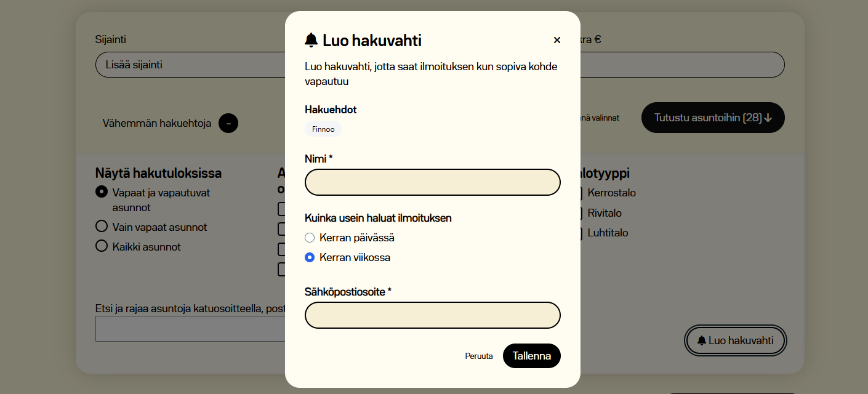
Task: Choose Vain vapaat asunnot option
Action: (x=102, y=227)
